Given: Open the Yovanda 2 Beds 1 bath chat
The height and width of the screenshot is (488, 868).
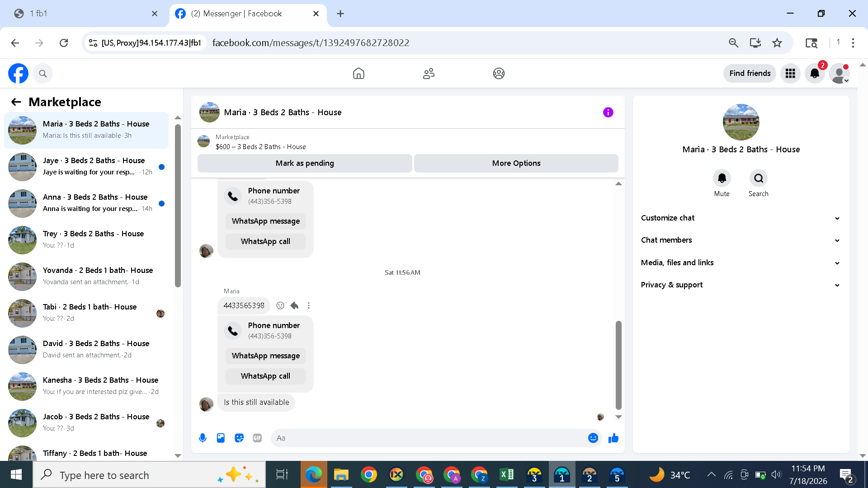Looking at the screenshot, I should tap(86, 277).
